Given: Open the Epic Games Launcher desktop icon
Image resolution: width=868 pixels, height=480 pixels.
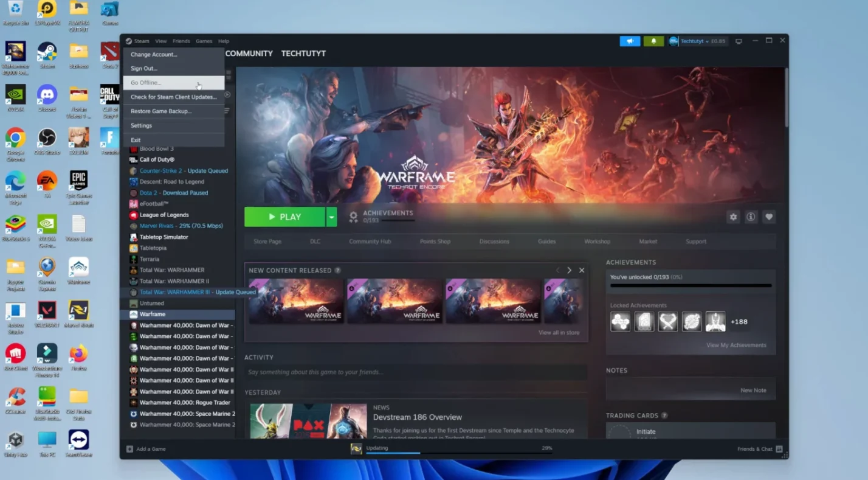Looking at the screenshot, I should click(78, 181).
